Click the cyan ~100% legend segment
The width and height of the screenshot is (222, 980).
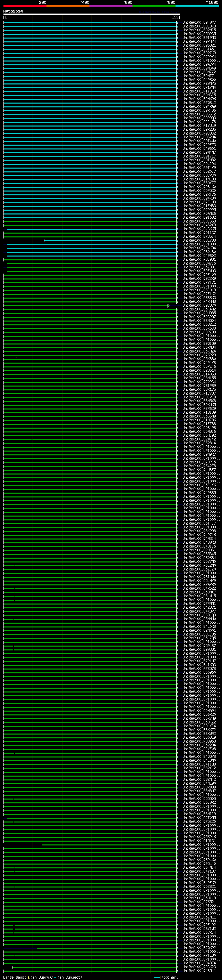point(197,6)
